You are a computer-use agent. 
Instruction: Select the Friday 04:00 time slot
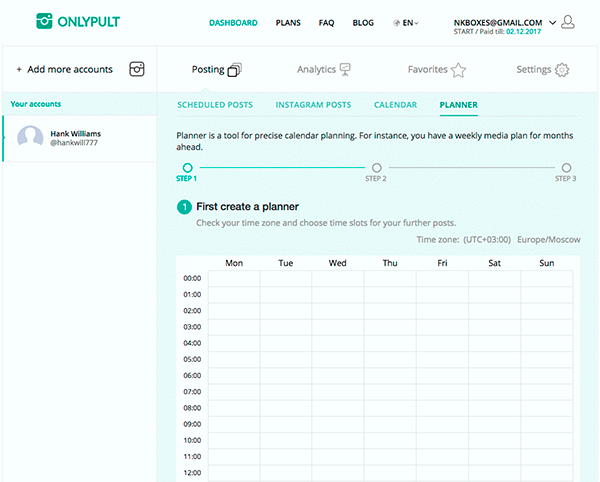click(442, 343)
